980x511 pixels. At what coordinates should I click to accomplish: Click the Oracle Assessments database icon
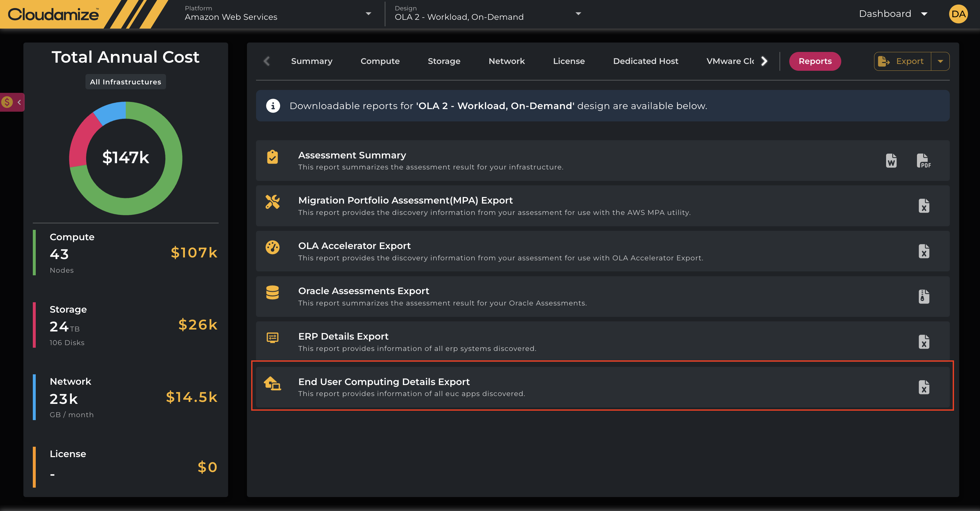pyautogui.click(x=272, y=293)
